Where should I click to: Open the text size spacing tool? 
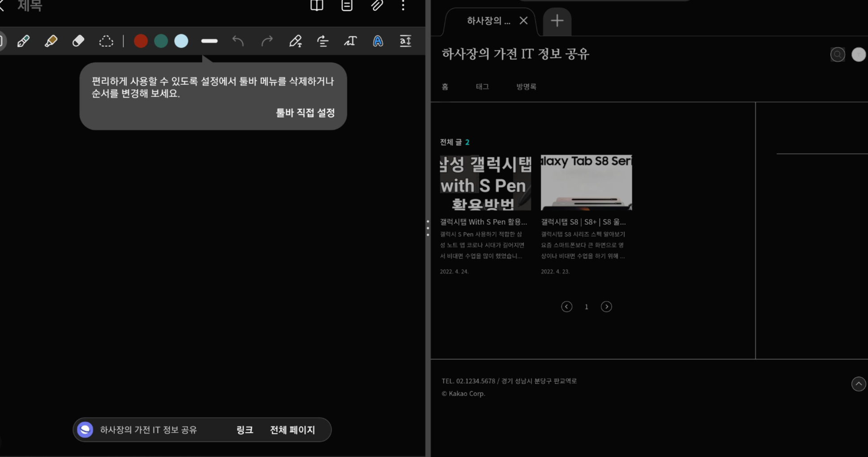[405, 41]
